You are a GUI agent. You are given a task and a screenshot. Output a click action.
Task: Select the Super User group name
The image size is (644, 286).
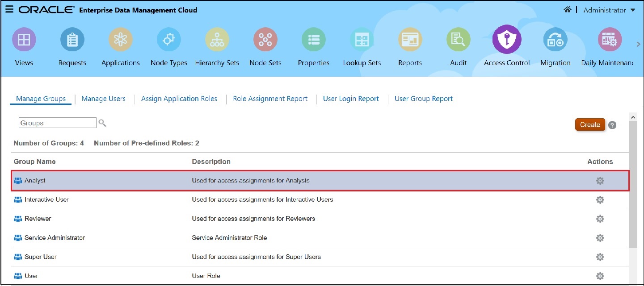tap(41, 257)
